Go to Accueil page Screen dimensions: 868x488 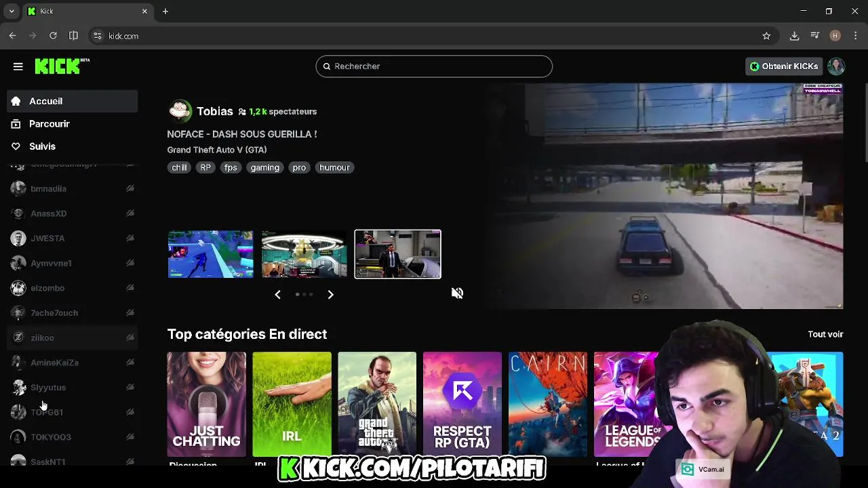[x=72, y=101]
